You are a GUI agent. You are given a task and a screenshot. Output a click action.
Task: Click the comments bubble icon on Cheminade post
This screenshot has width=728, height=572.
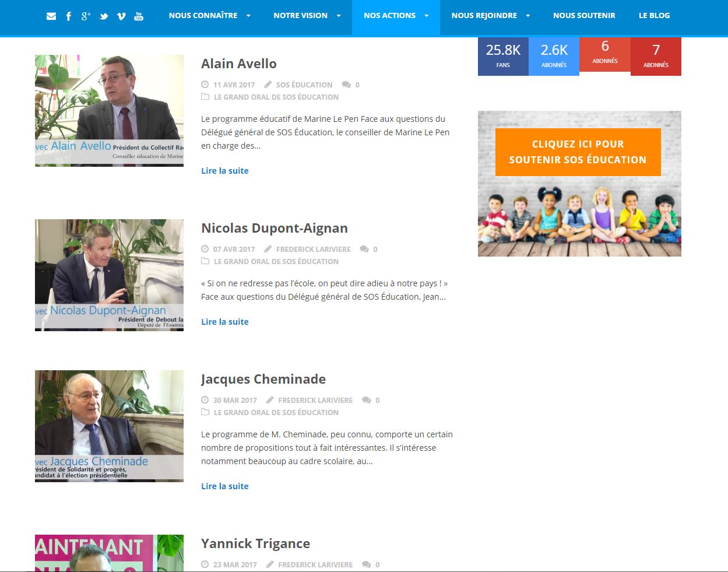click(x=367, y=400)
